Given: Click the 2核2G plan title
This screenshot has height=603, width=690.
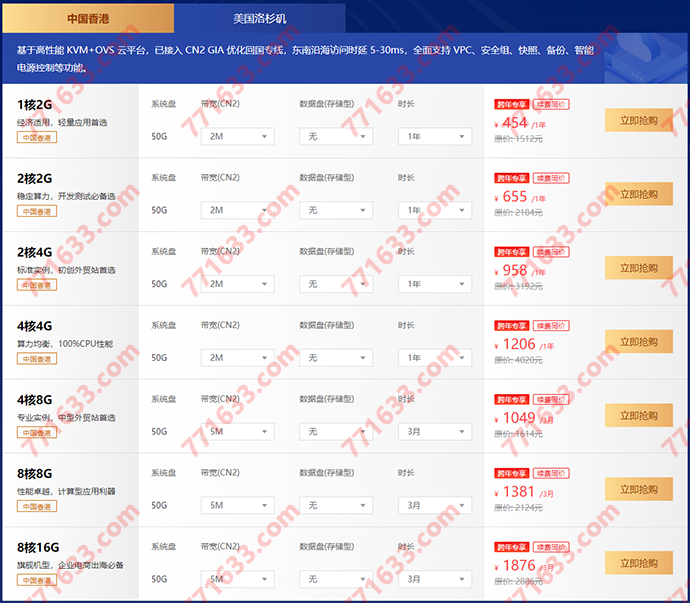Looking at the screenshot, I should pyautogui.click(x=34, y=179).
